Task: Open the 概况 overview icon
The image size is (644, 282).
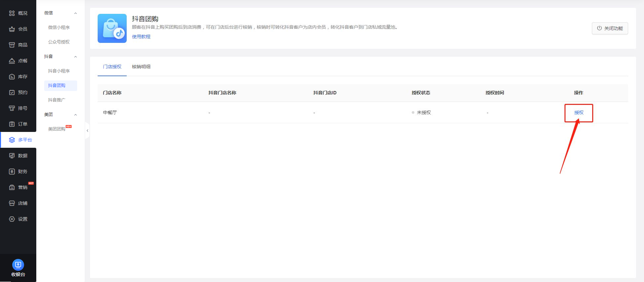Action: pyautogui.click(x=12, y=13)
